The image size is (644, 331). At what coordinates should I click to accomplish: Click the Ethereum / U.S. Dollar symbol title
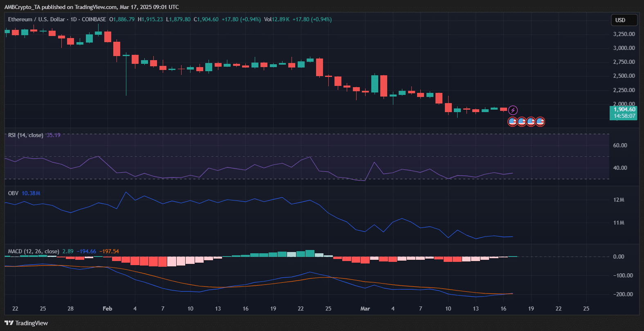(x=36, y=20)
